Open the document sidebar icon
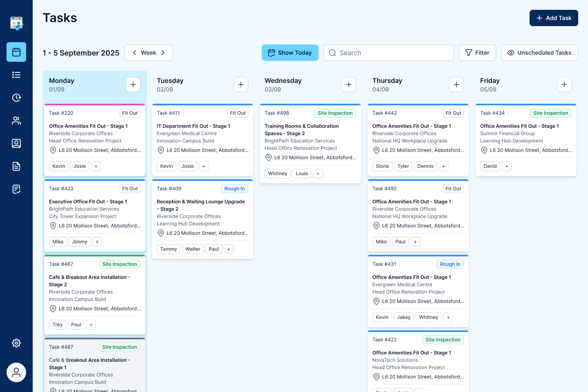This screenshot has height=392, width=588. 16,166
